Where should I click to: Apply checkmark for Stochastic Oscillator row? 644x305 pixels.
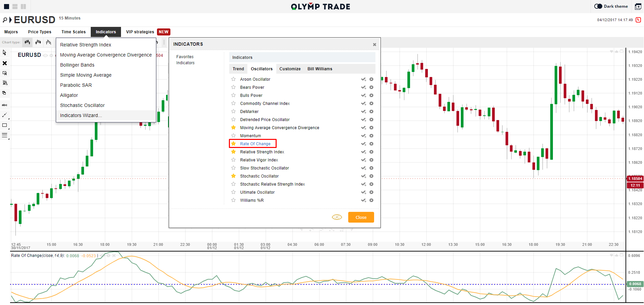tap(364, 176)
